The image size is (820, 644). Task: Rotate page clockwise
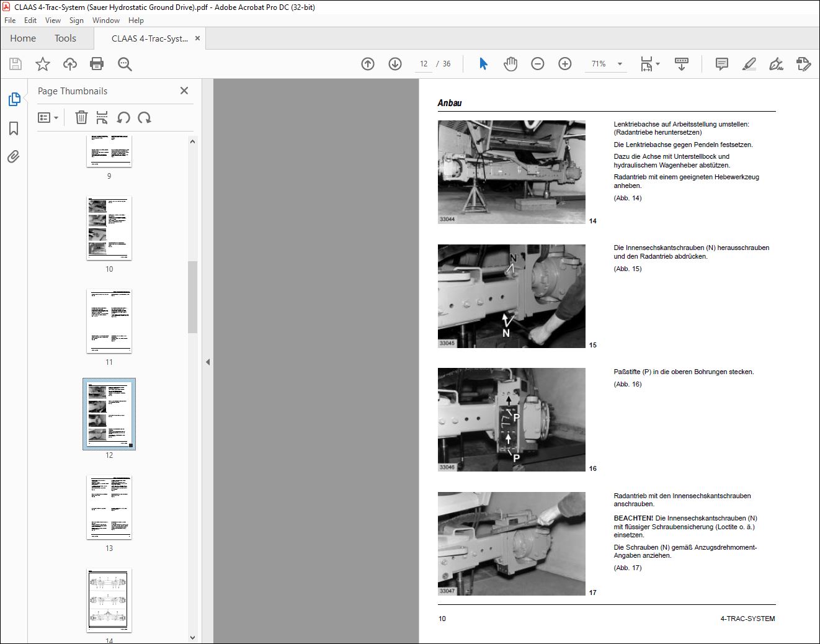[145, 117]
